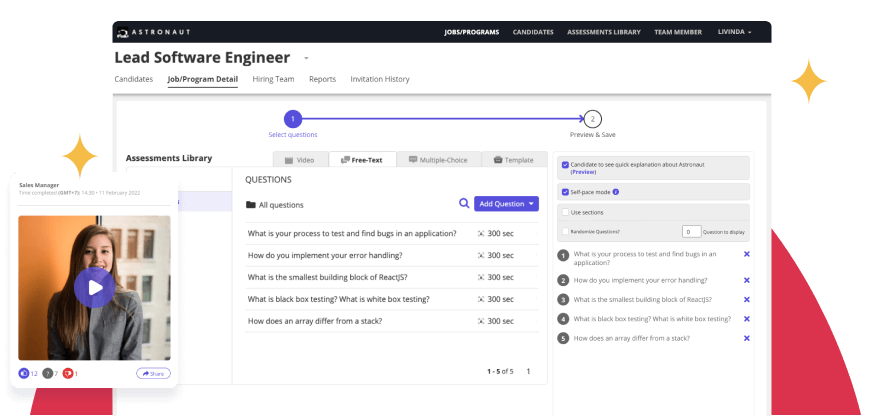Screen dimensions: 879x416
Task: Play the Sales Manager candidate video
Action: [95, 288]
